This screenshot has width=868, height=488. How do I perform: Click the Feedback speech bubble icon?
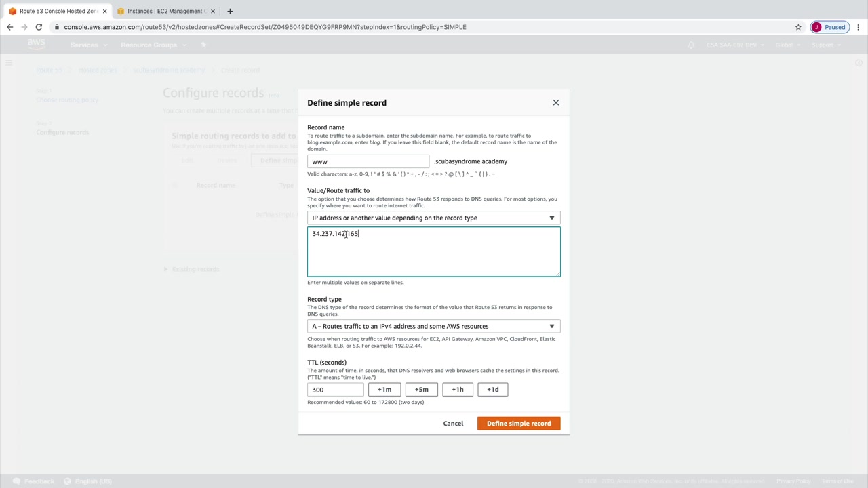(x=16, y=481)
